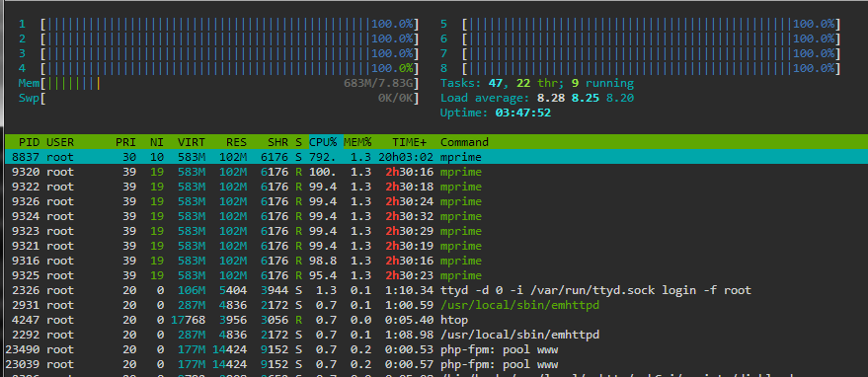Click the 1:10.34 TIME+ value

pos(409,290)
